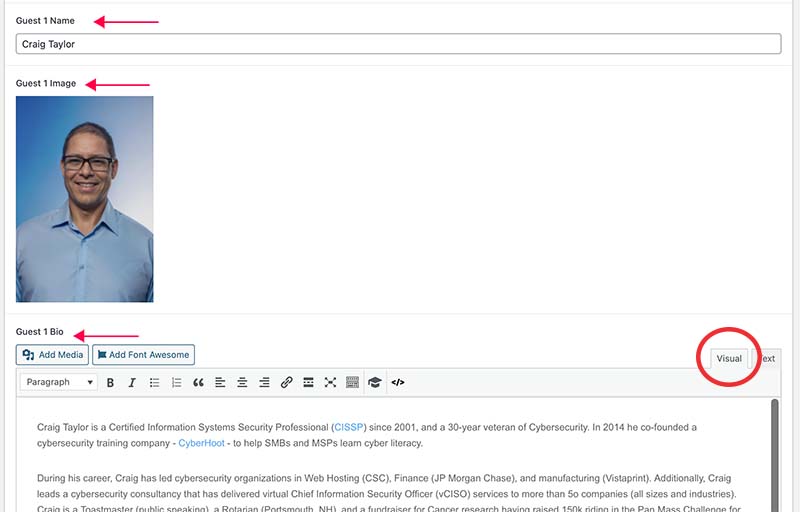Open the CISSP link in bio
The width and height of the screenshot is (800, 512).
(x=348, y=427)
